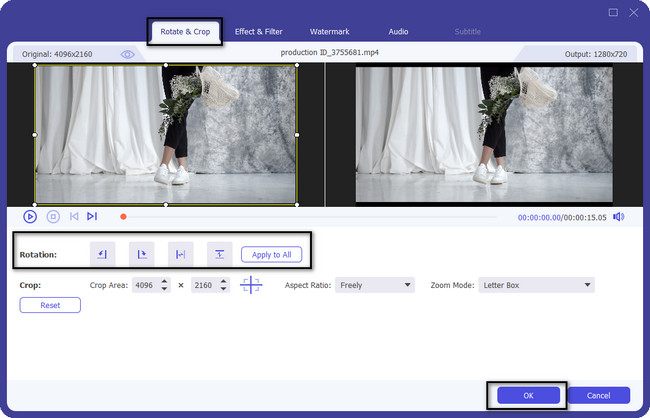Close the editor window
Viewport: 650px width, 418px height.
(634, 12)
